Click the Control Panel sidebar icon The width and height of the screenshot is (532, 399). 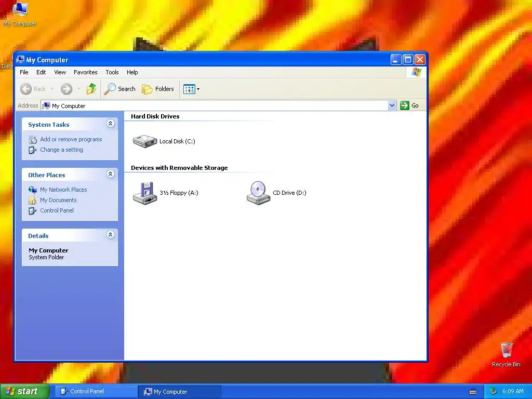pos(33,211)
